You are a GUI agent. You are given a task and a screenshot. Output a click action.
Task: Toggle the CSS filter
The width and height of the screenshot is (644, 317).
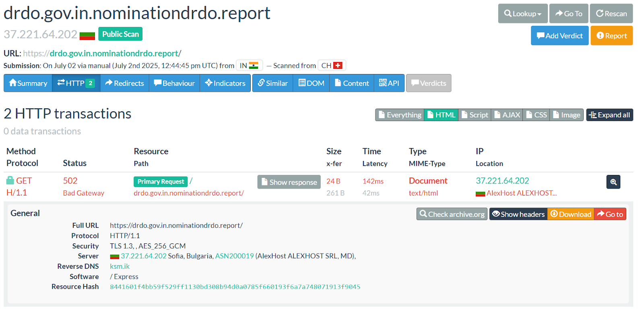click(536, 115)
